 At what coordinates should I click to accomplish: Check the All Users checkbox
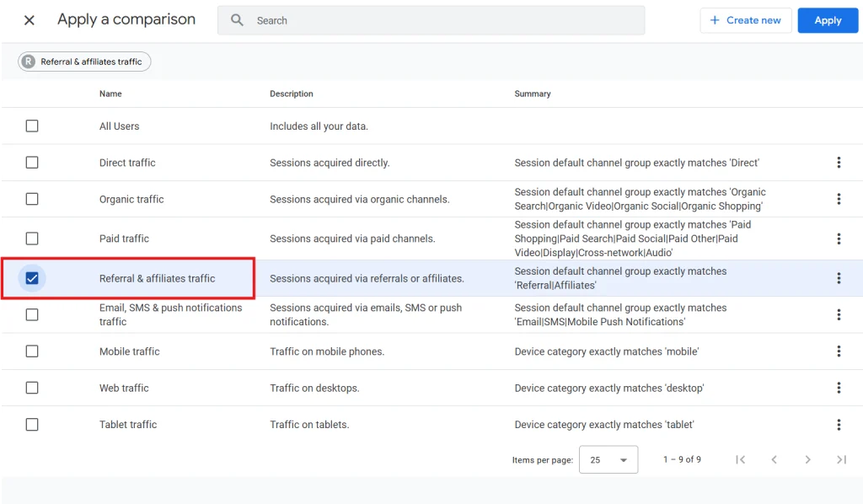point(32,126)
